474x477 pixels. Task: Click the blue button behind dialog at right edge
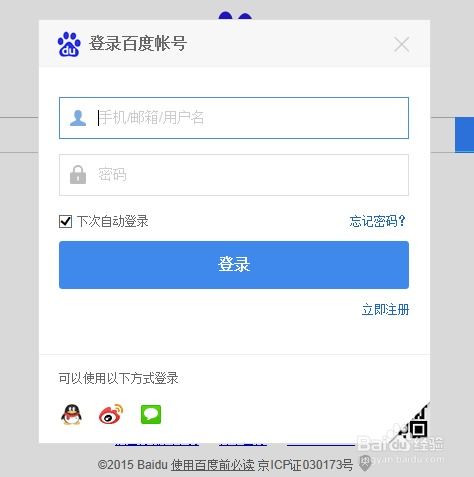pos(464,135)
